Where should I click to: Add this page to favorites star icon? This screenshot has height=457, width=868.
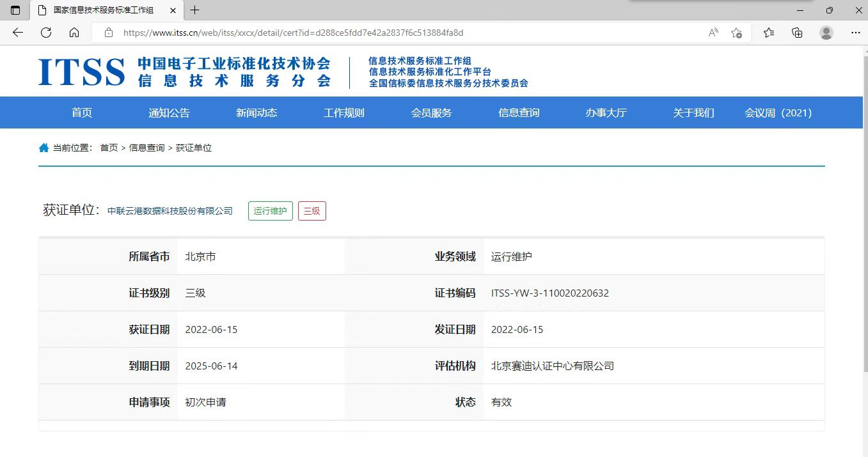[x=737, y=33]
